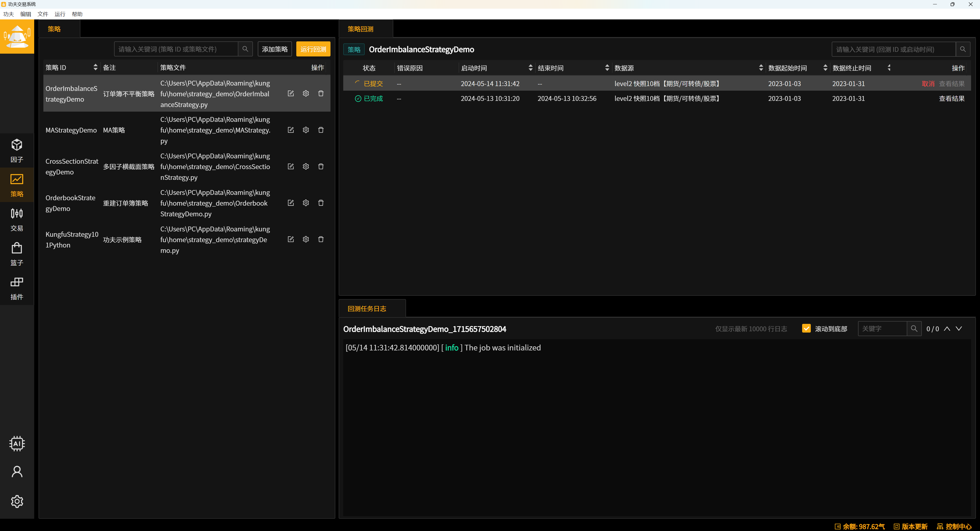The width and height of the screenshot is (980, 531).
Task: Cancel the submitted backtest with 取消
Action: coord(928,83)
